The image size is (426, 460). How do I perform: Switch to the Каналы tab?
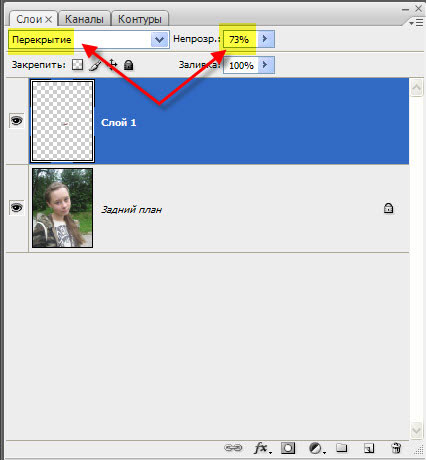pyautogui.click(x=84, y=19)
